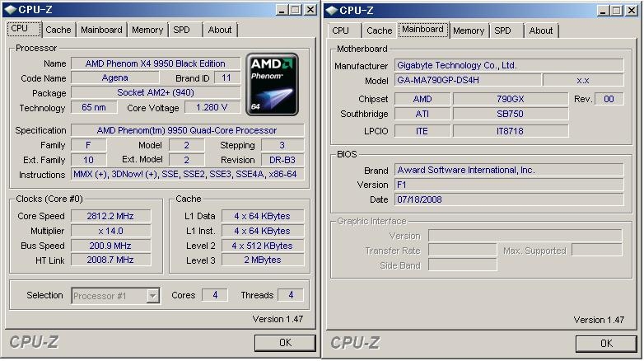
Task: Click the Family value F
Action: [x=89, y=145]
